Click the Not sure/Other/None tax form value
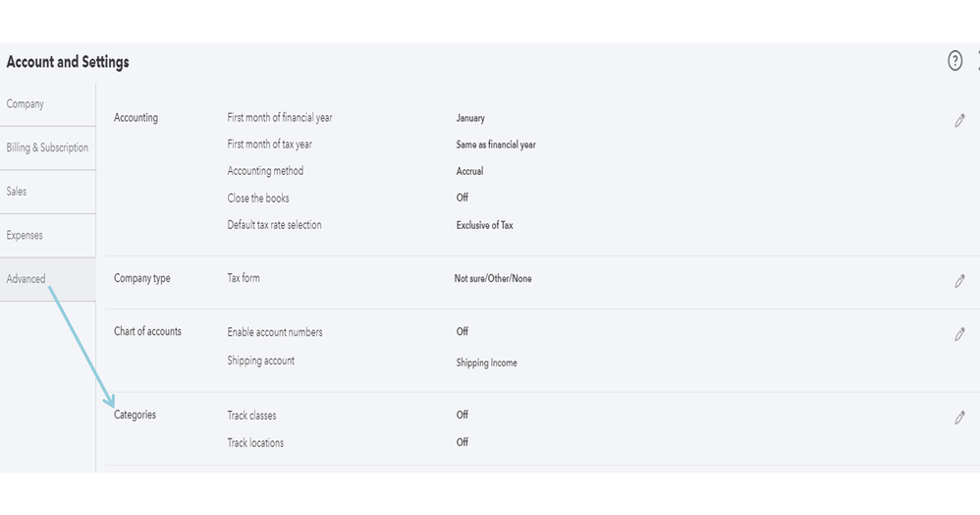This screenshot has height=515, width=980. coord(493,279)
